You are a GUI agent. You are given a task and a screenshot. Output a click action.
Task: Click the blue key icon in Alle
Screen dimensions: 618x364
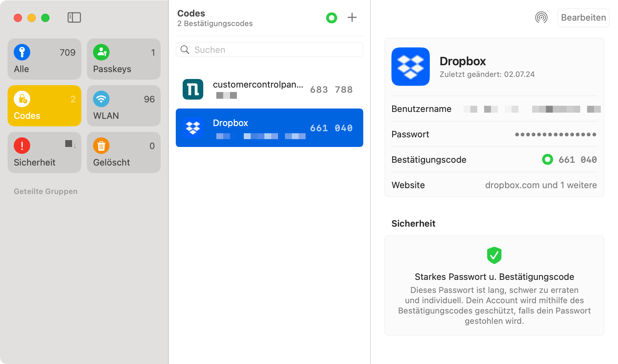[22, 52]
